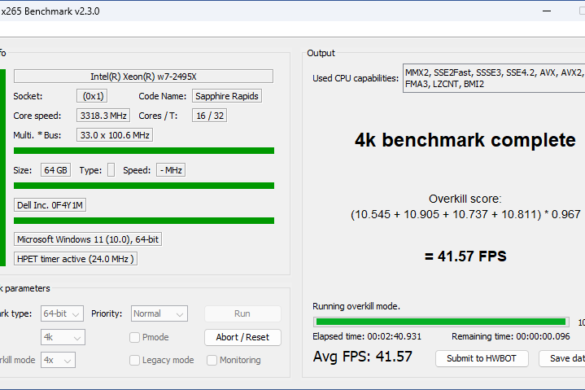Viewport: 585px width, 390px height.
Task: Click the green bar under Dell Inc. 0F4Y1M
Action: pyautogui.click(x=144, y=221)
